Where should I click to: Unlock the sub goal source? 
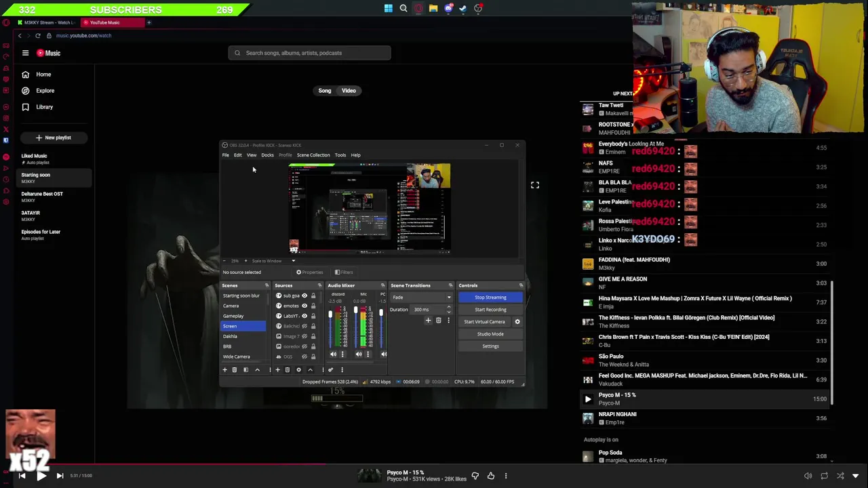point(313,296)
